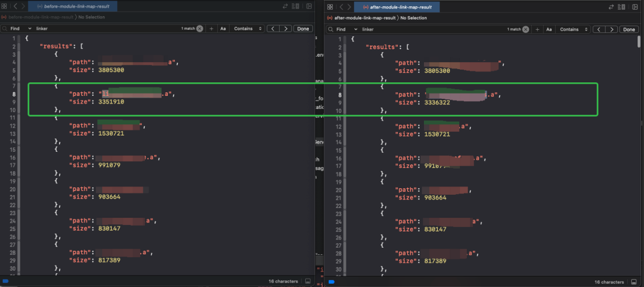The width and height of the screenshot is (644, 287).
Task: Add search pattern in after find bar
Action: tap(538, 30)
